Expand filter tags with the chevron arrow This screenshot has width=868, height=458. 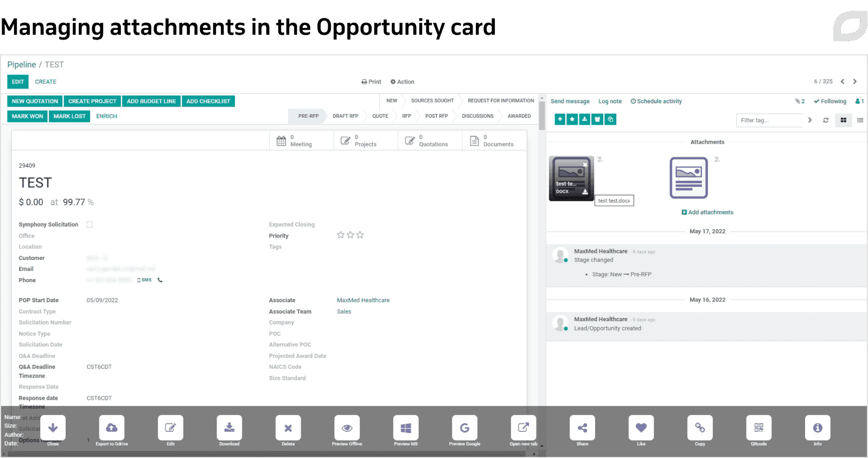pyautogui.click(x=810, y=120)
